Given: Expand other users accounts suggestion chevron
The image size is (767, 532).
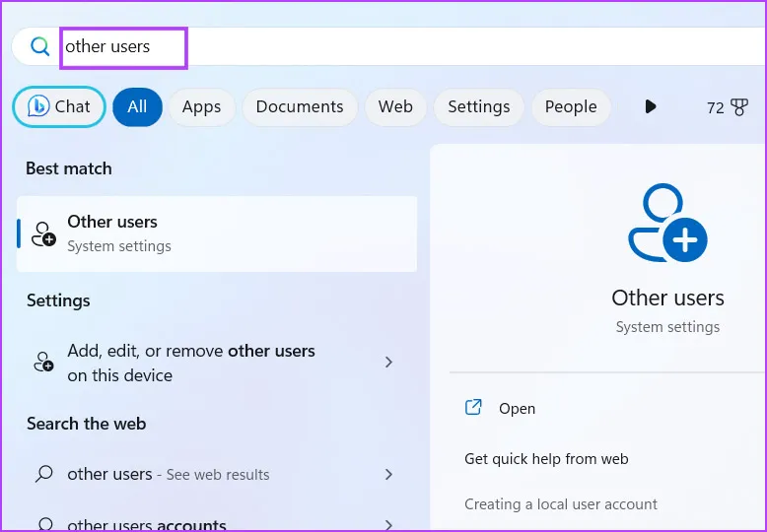Looking at the screenshot, I should pos(388,524).
